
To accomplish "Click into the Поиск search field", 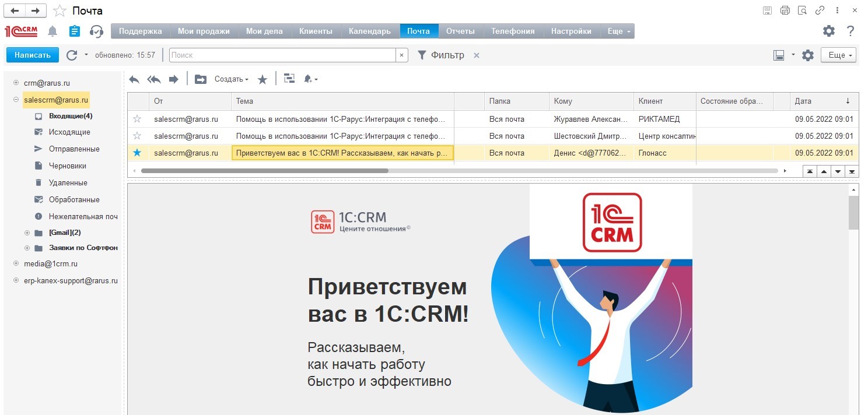I will point(282,55).
